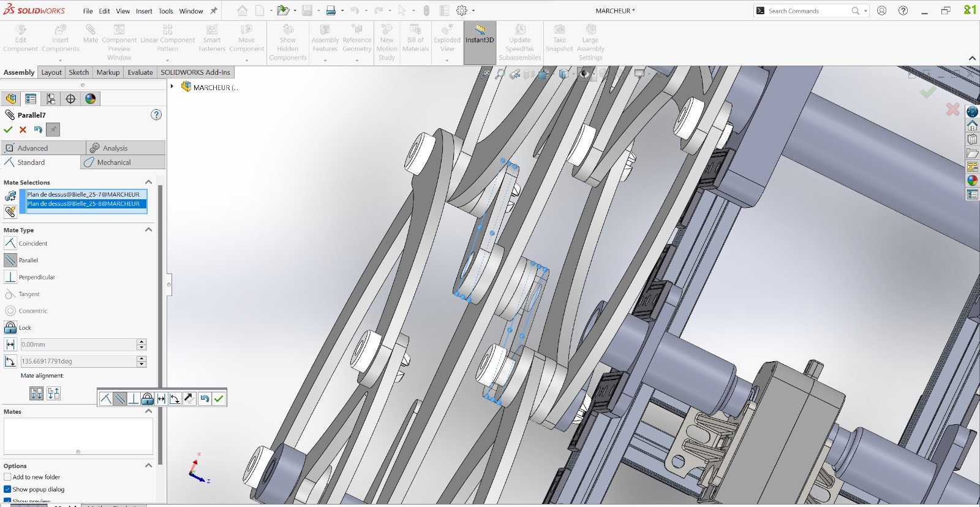
Task: Cancel the Parallel7 mate with red X
Action: coord(23,129)
